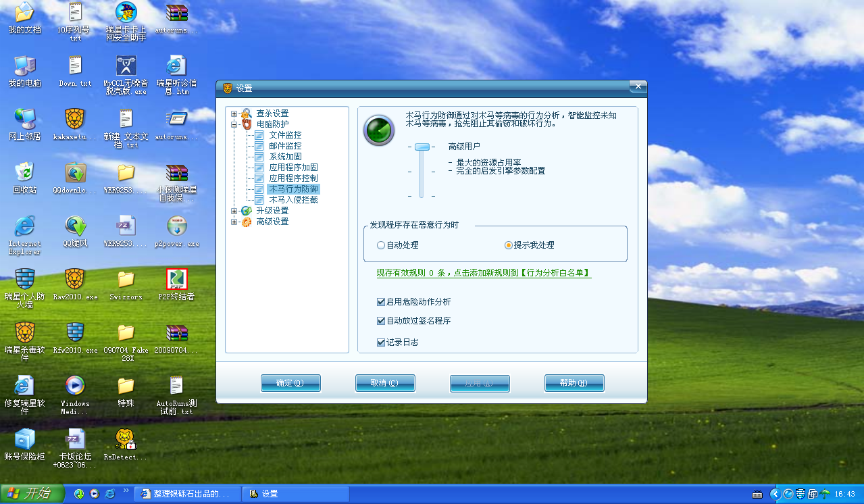Select 应用程序加固 in settings tree
864x504 pixels.
tap(293, 168)
